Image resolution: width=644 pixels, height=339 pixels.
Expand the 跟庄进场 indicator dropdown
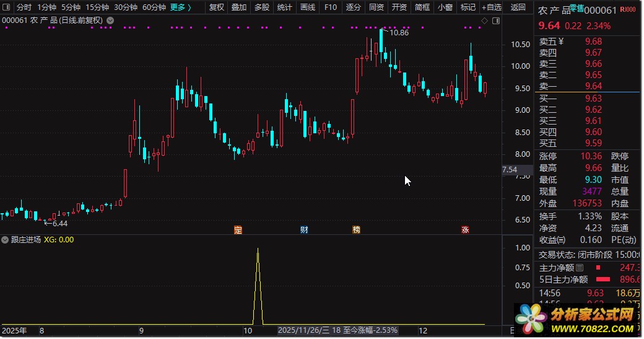[x=5, y=240]
